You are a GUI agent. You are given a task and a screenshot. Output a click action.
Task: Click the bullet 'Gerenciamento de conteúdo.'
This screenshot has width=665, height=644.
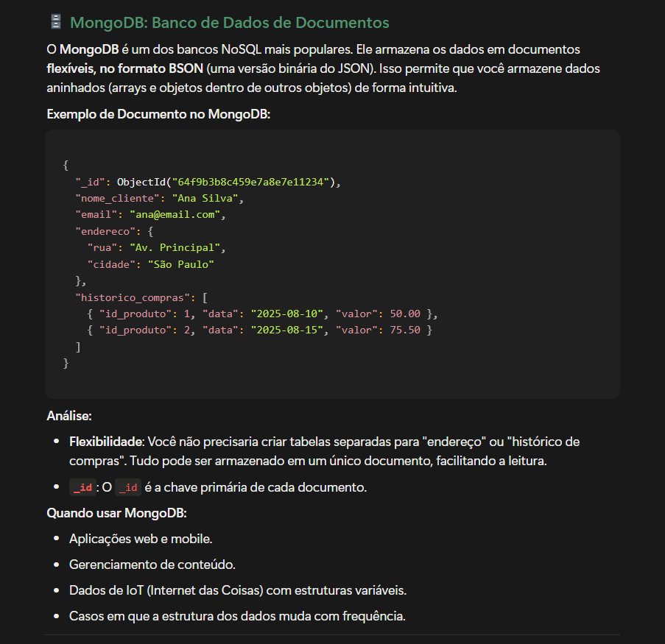pos(152,565)
